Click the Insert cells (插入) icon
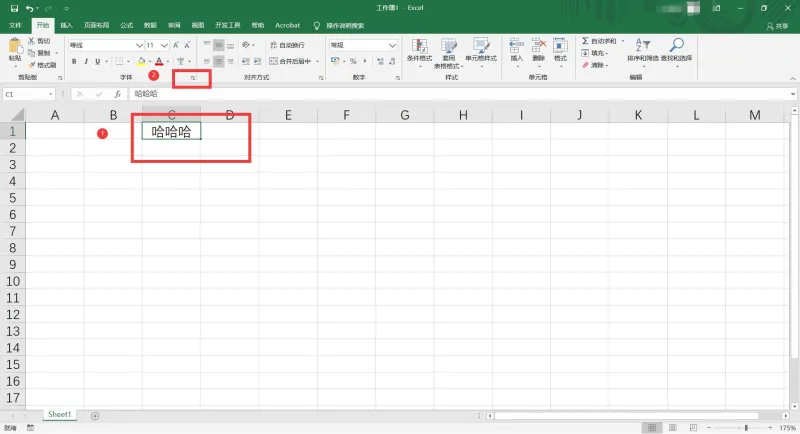Viewport: 800px width, 434px height. [516, 46]
